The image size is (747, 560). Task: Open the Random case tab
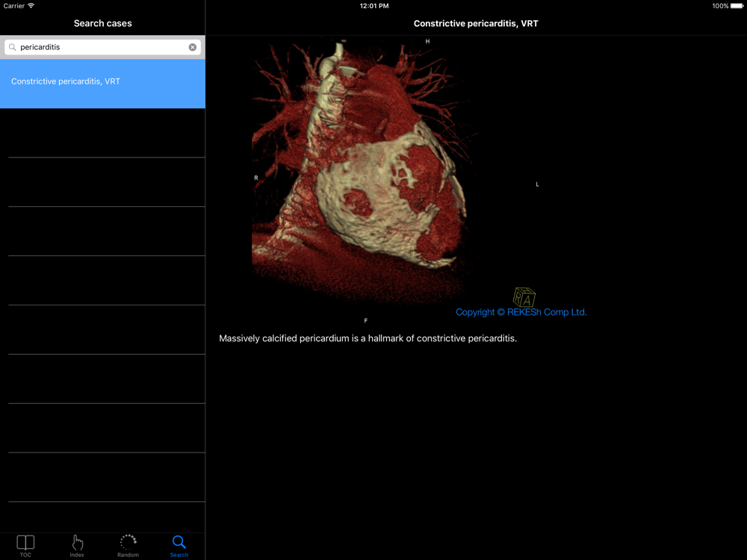pos(128,546)
